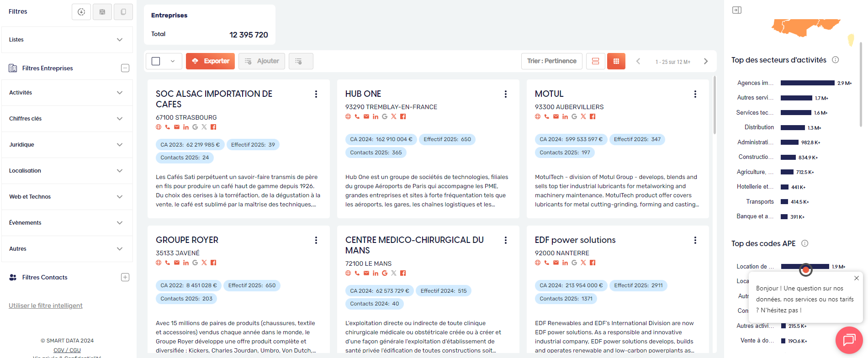
Task: Click Utiliser le filtre intelligent link
Action: [x=46, y=305]
